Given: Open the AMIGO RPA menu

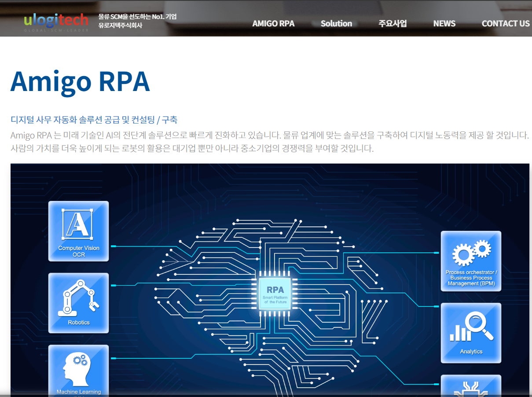Looking at the screenshot, I should pyautogui.click(x=273, y=24).
